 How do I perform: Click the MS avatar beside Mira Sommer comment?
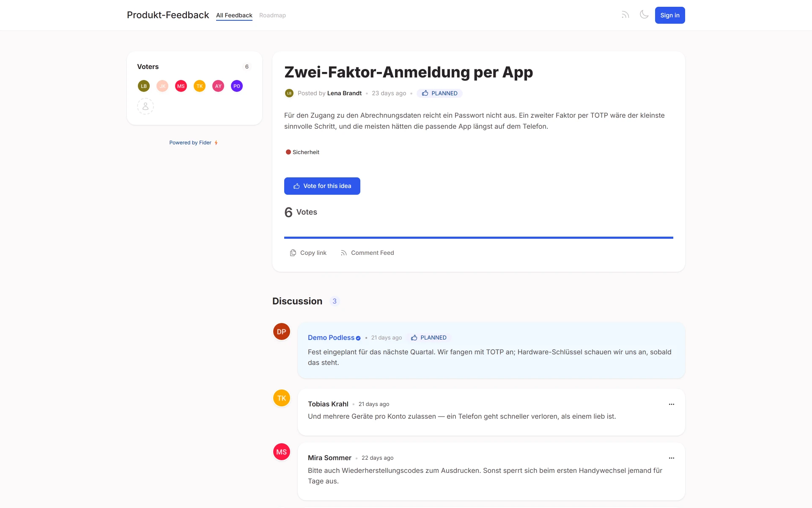click(x=282, y=452)
